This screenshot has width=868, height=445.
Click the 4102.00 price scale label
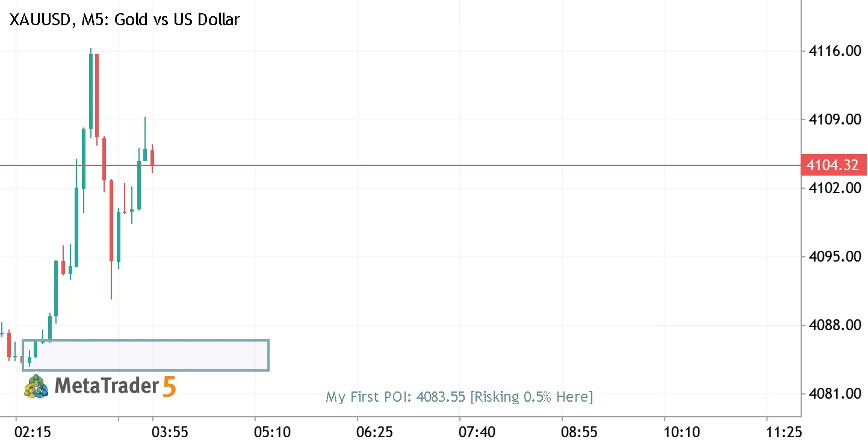(834, 188)
